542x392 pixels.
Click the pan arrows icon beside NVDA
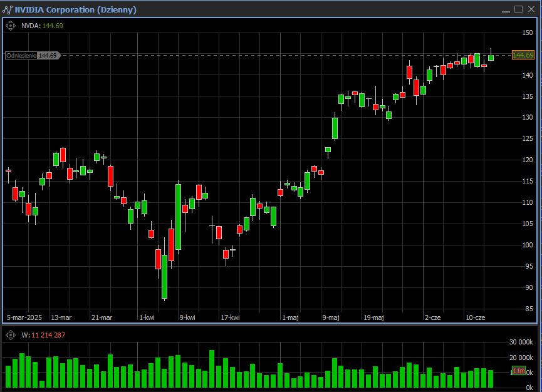pos(11,26)
